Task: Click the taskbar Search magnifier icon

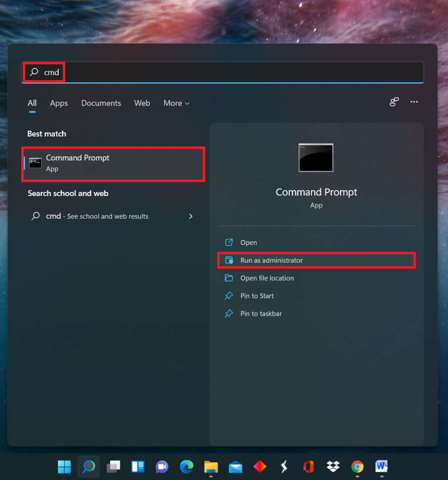Action: tap(89, 467)
